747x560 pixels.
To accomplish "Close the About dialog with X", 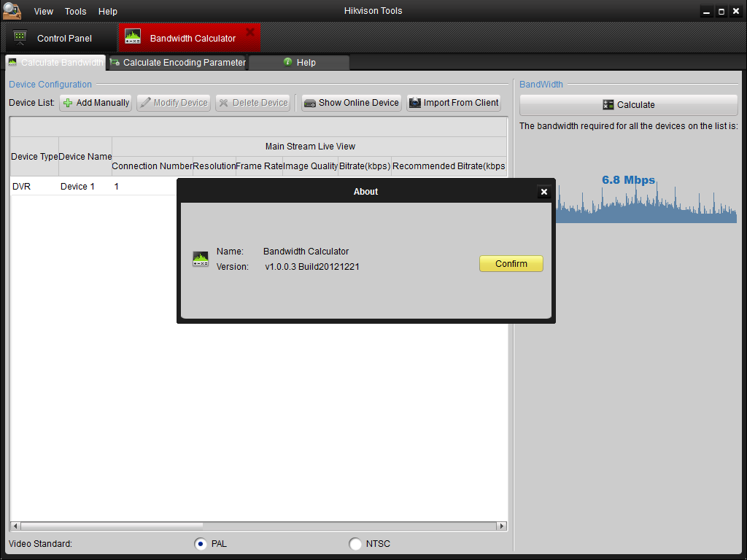I will tap(544, 192).
